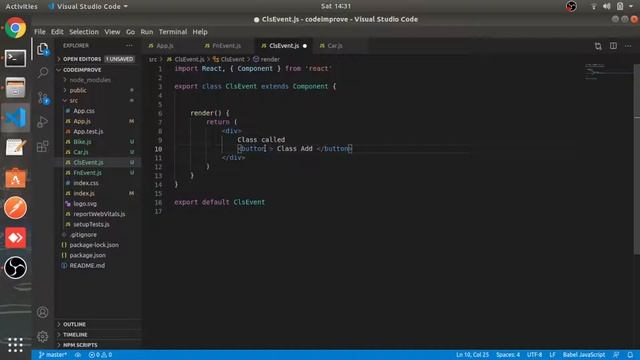
Task: Open index.css in the explorer
Action: coord(98,183)
